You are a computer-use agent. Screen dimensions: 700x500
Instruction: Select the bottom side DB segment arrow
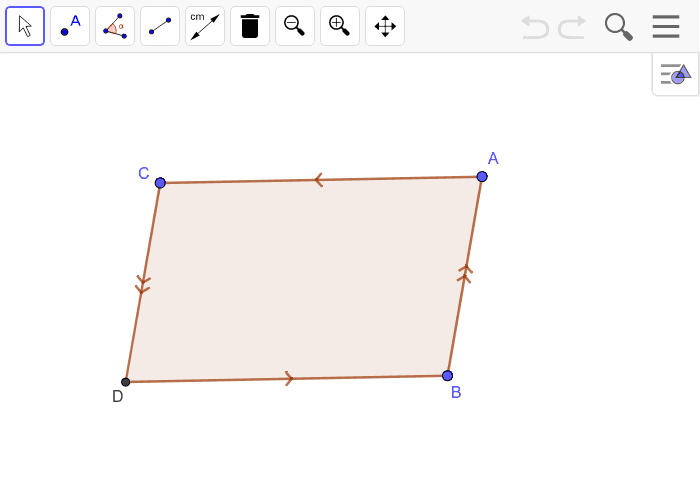click(289, 379)
